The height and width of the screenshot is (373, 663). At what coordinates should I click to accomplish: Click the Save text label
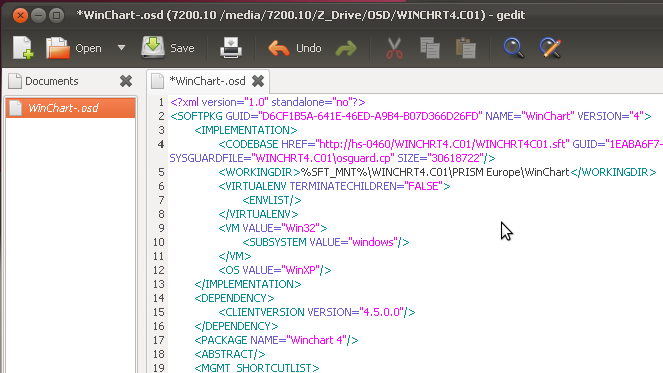tap(182, 48)
